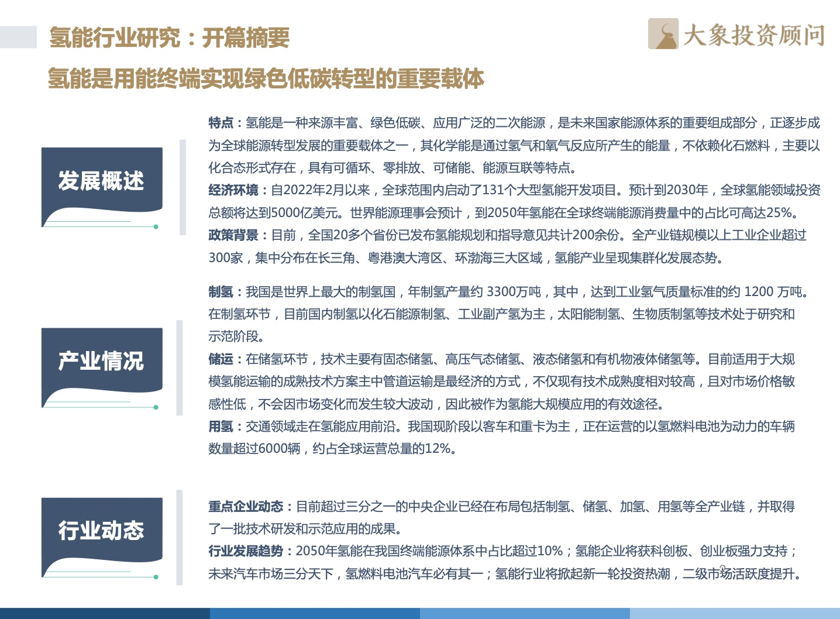Click the 大象投资顾问 brand name text
The height and width of the screenshot is (619, 840).
click(753, 35)
